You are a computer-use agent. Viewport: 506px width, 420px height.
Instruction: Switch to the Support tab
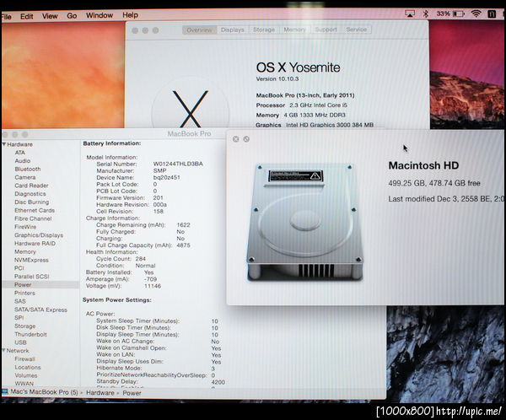coord(326,30)
